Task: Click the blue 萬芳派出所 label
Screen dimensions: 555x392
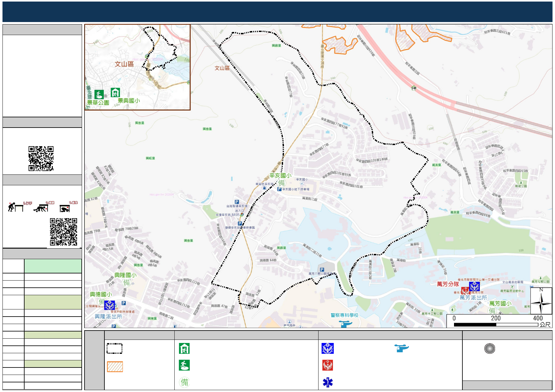Action: click(x=473, y=298)
